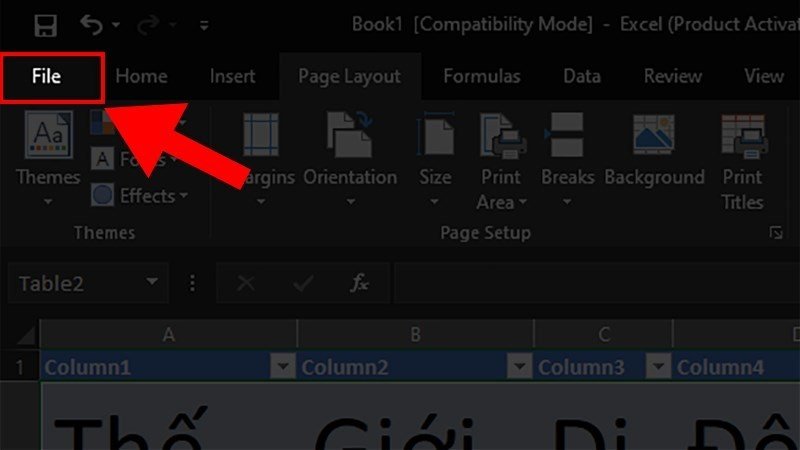Screen dimensions: 800x450
Task: Click the Breaks icon
Action: (x=567, y=135)
